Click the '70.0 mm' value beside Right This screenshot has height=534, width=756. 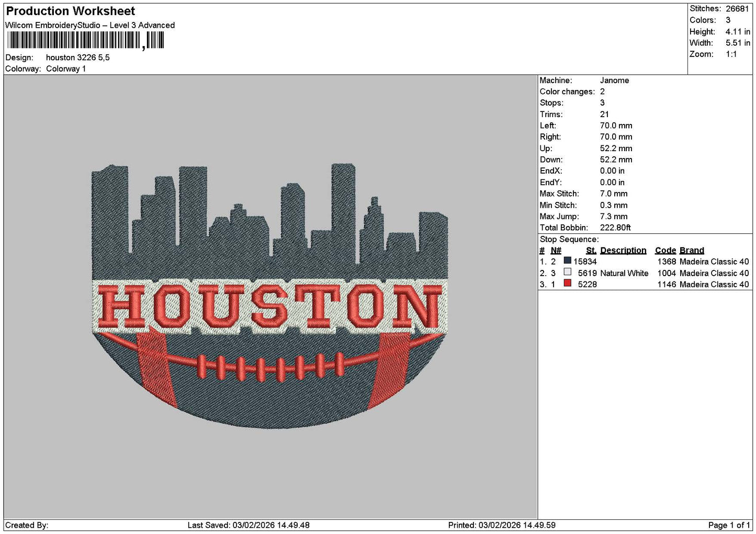click(616, 137)
